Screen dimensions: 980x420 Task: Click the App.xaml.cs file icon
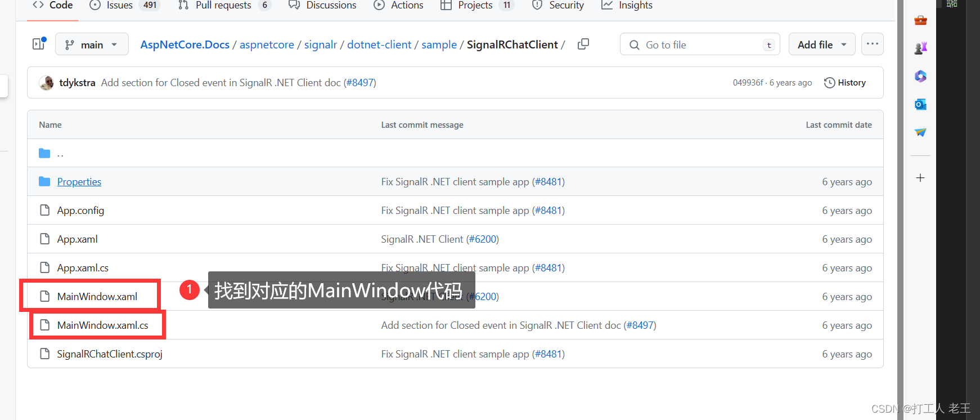pyautogui.click(x=45, y=267)
